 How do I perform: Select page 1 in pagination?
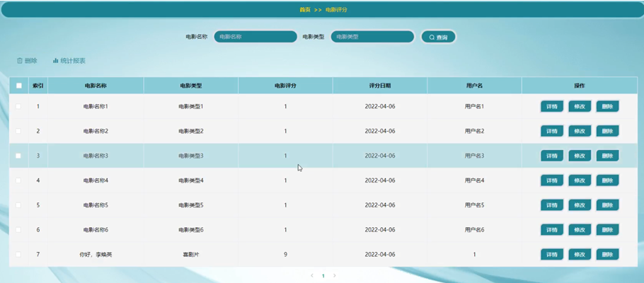click(323, 276)
